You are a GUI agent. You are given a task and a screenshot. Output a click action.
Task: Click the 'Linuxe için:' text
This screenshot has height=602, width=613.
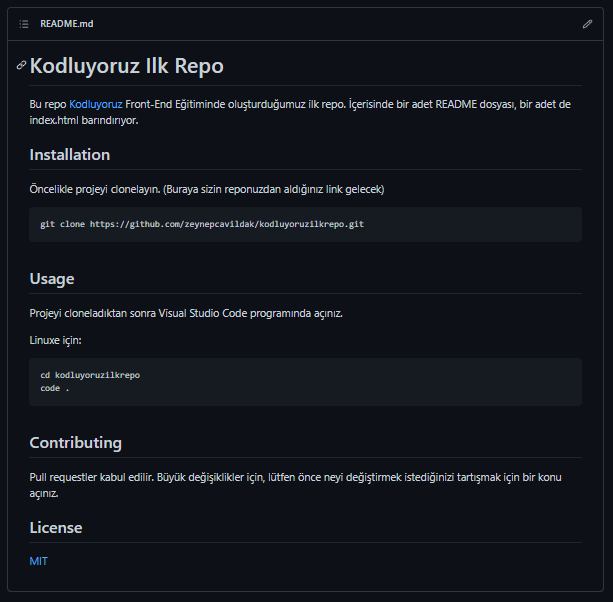56,340
